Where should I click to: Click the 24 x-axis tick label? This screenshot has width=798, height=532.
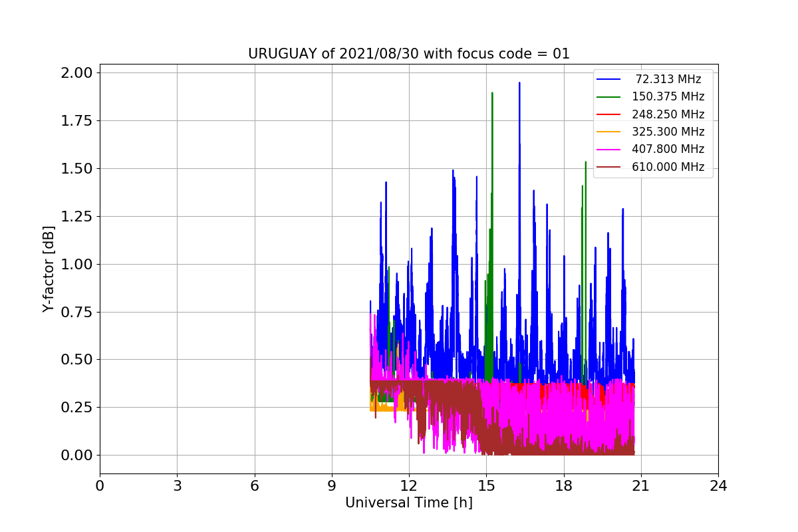tap(718, 486)
